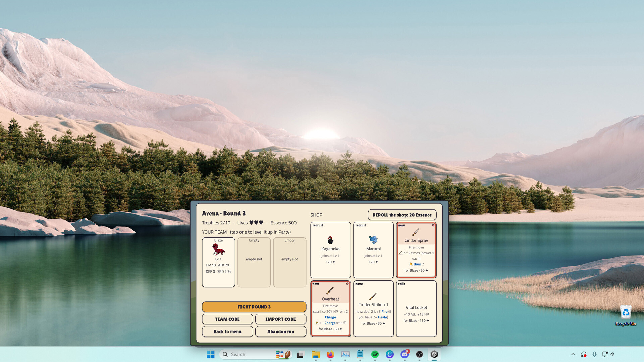Select the first empty team slot
Viewport: 644px width, 362px height.
(254, 262)
